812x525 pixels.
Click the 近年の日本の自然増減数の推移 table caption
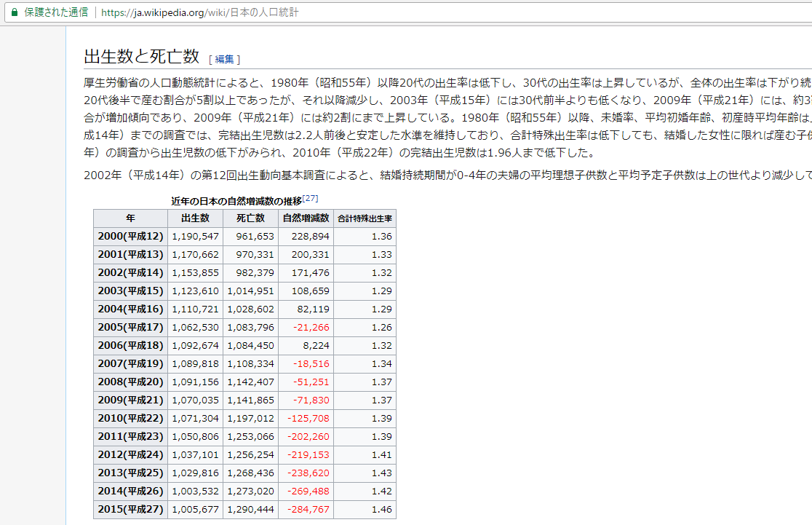(x=236, y=200)
